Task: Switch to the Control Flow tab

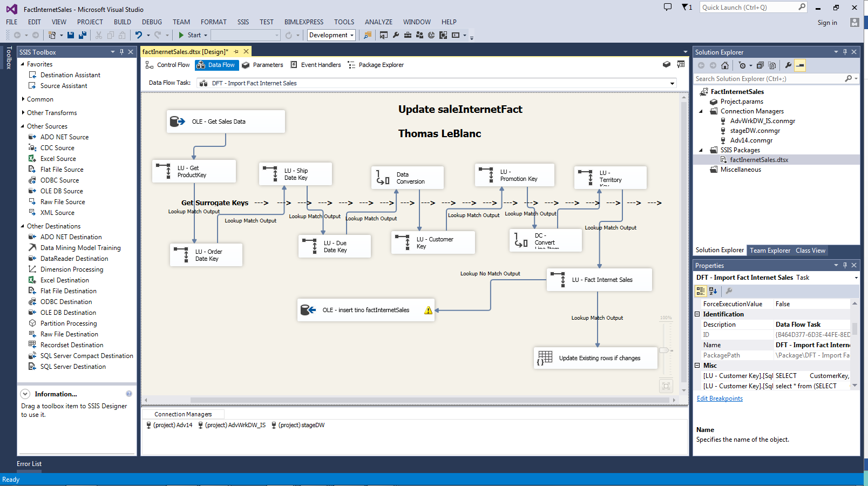Action: click(x=167, y=65)
